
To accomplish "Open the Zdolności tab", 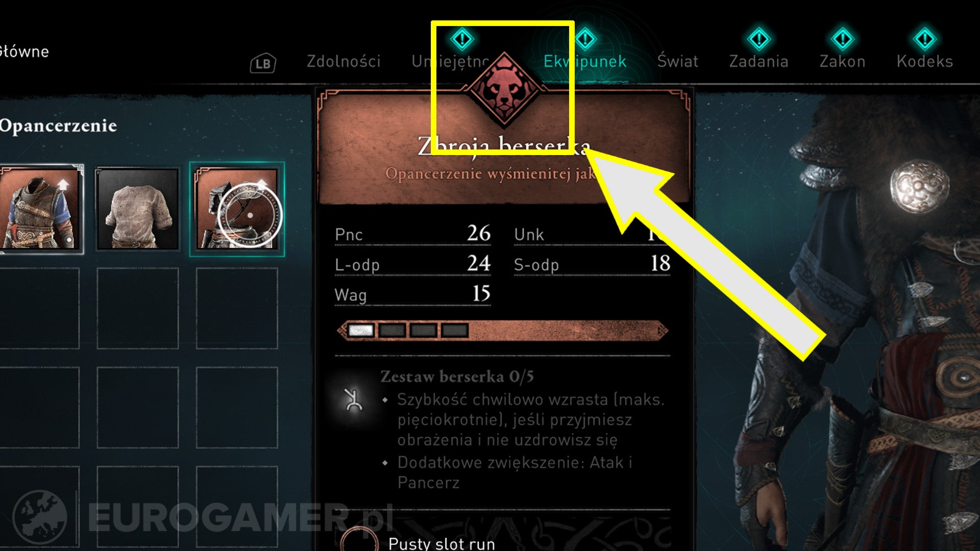I will pos(344,62).
